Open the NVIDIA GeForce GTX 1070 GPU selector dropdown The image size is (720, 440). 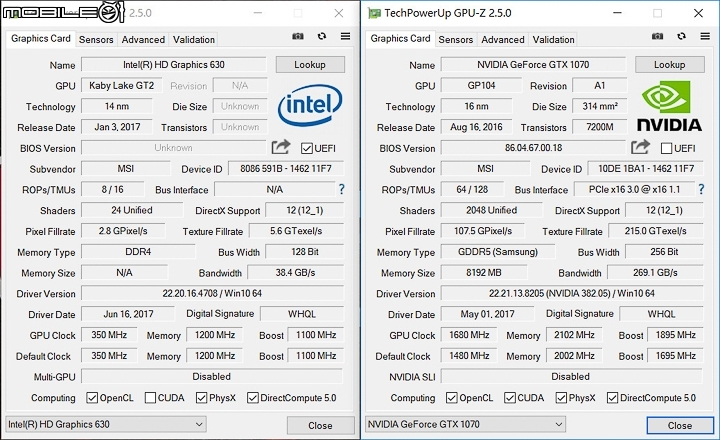(466, 424)
